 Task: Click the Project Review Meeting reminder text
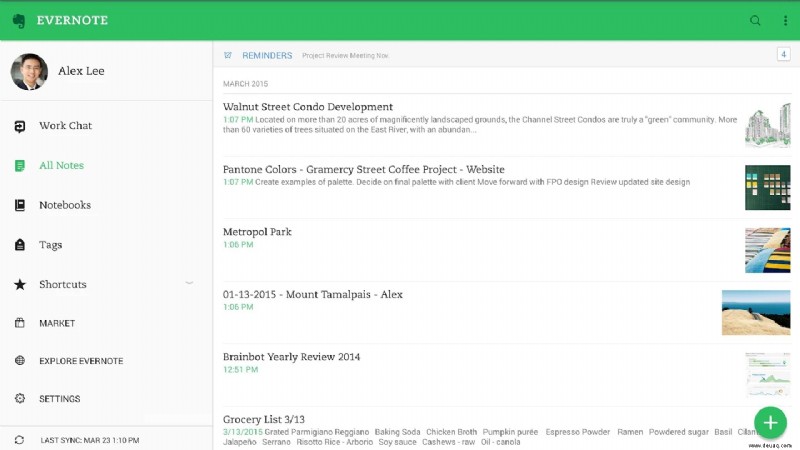(x=345, y=55)
